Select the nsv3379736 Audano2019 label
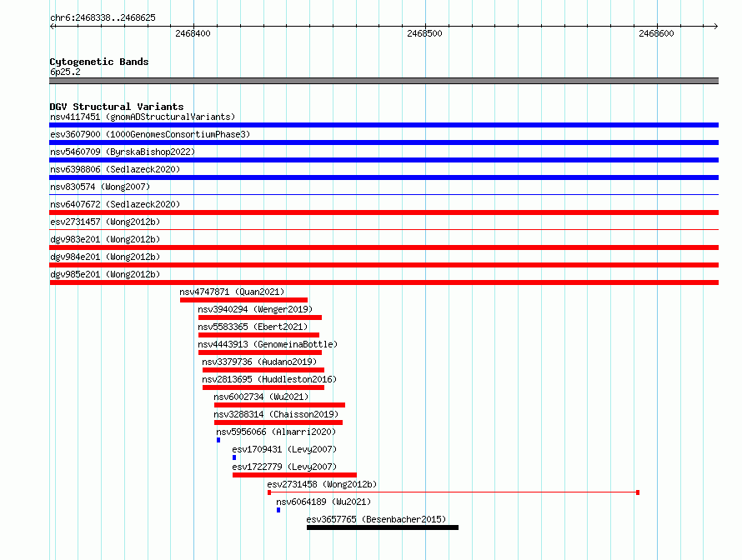This screenshot has height=560, width=742. [x=259, y=362]
